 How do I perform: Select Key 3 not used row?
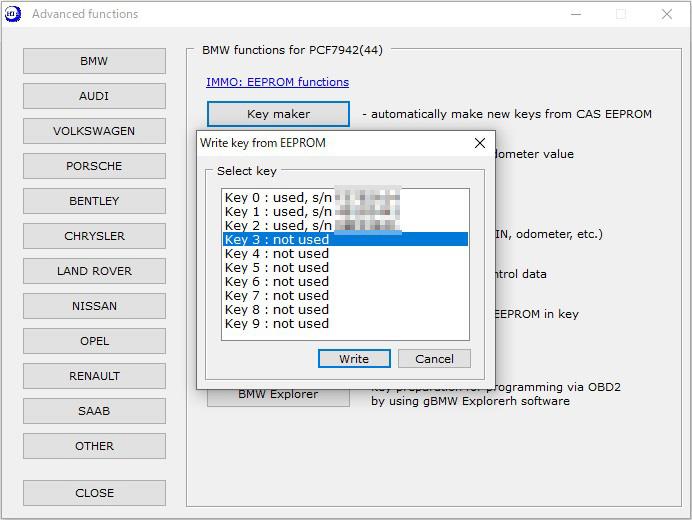coord(345,239)
